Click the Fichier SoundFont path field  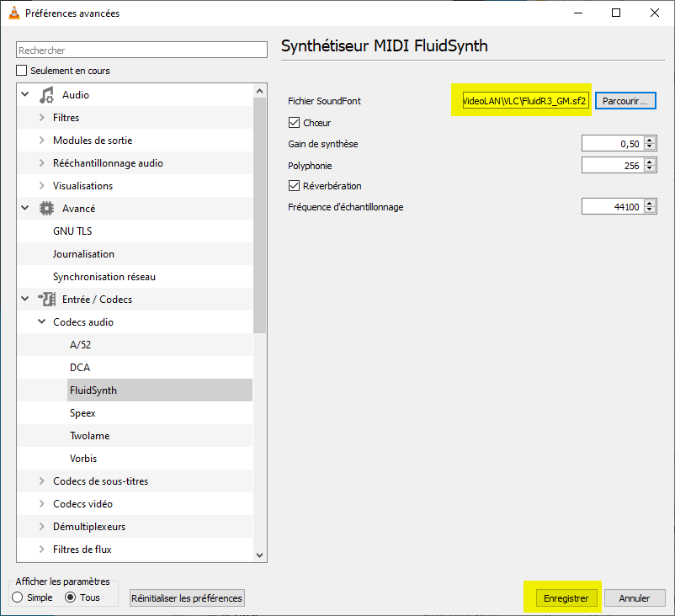click(526, 101)
